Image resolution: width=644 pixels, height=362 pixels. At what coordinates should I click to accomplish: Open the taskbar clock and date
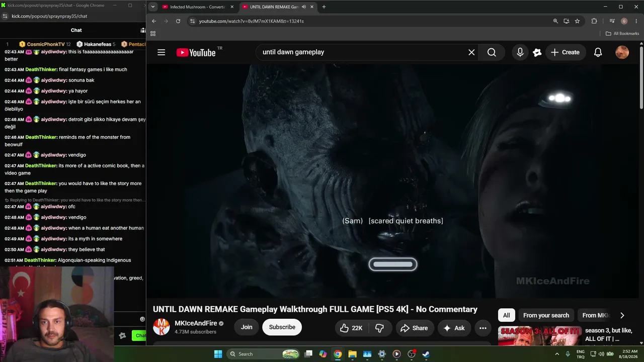click(x=629, y=354)
